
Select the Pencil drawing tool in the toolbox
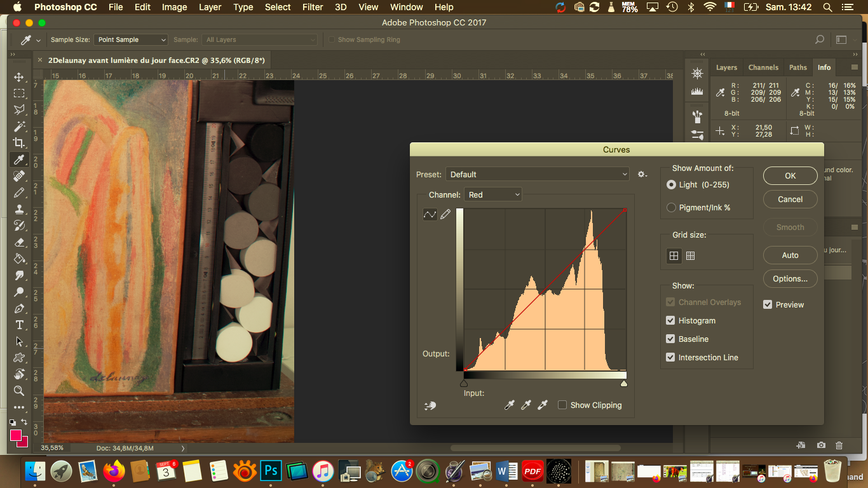[19, 193]
